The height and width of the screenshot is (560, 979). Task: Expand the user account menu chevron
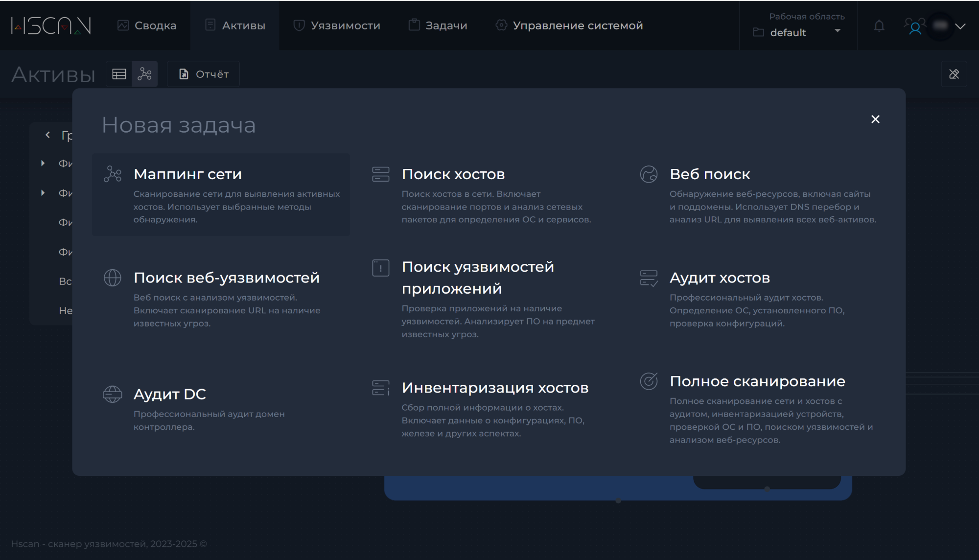pyautogui.click(x=960, y=26)
